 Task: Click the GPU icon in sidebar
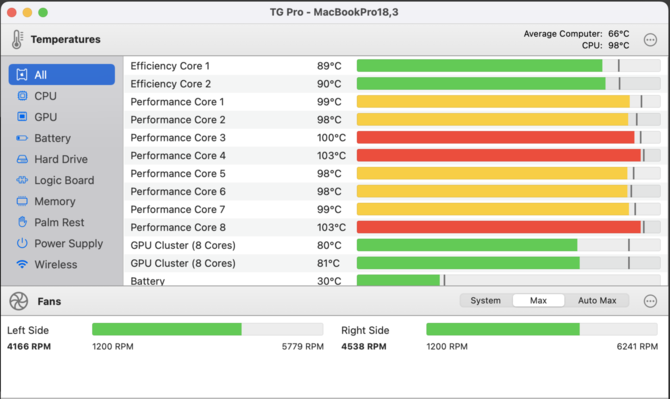coord(22,117)
